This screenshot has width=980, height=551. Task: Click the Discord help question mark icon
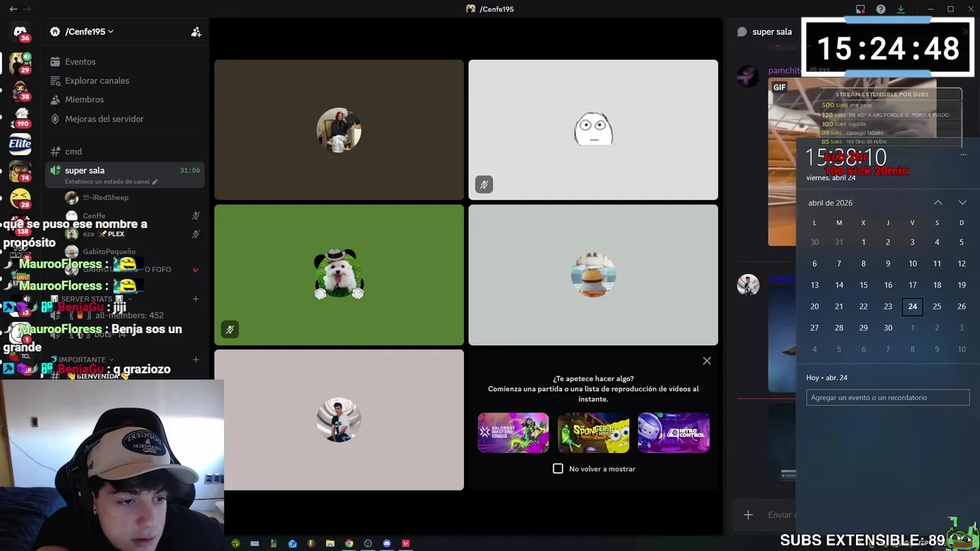pyautogui.click(x=880, y=9)
